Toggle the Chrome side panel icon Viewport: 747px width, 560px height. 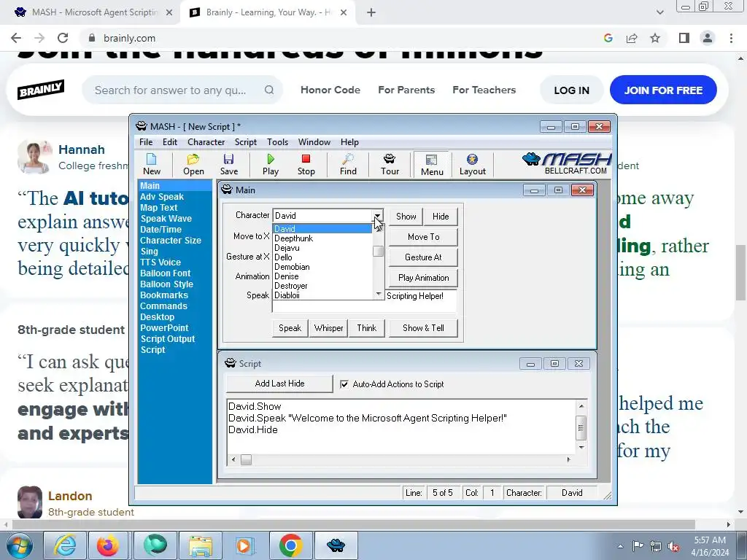(x=684, y=38)
